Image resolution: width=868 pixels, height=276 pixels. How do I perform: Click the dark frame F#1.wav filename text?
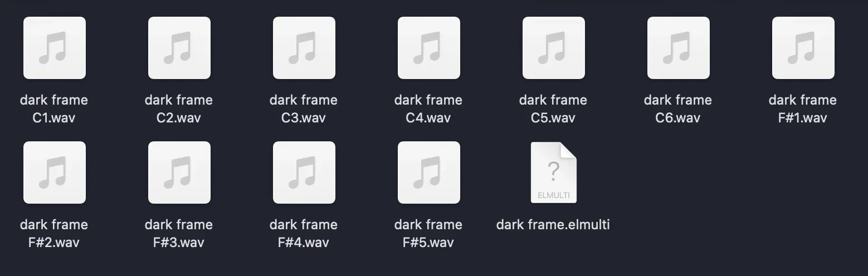pos(803,109)
